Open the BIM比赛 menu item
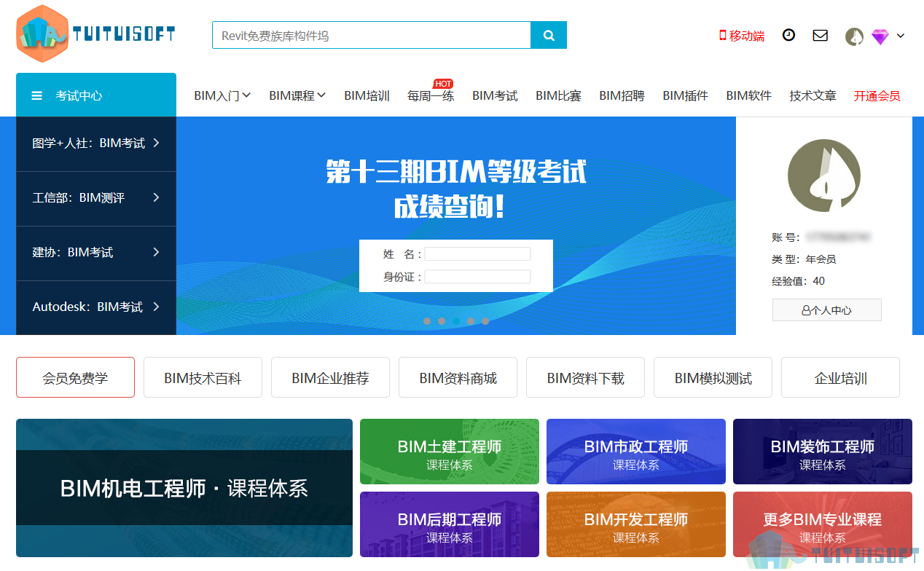The width and height of the screenshot is (924, 571). point(558,95)
